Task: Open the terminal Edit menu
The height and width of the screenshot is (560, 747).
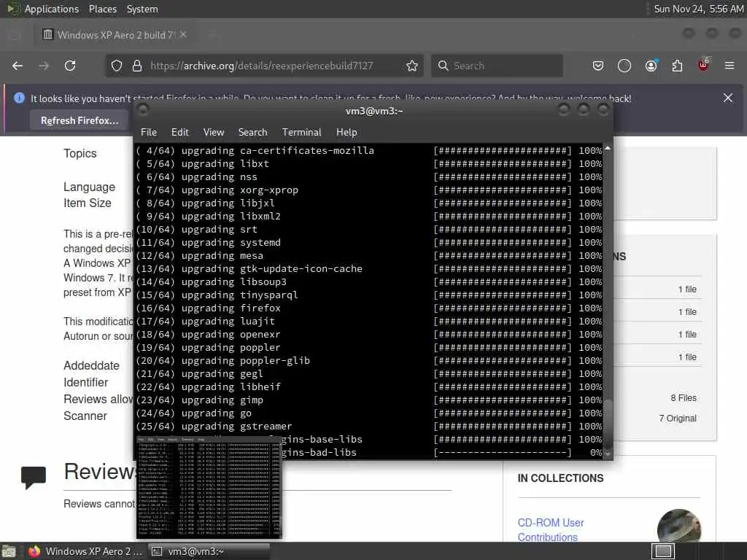Action: coord(179,133)
